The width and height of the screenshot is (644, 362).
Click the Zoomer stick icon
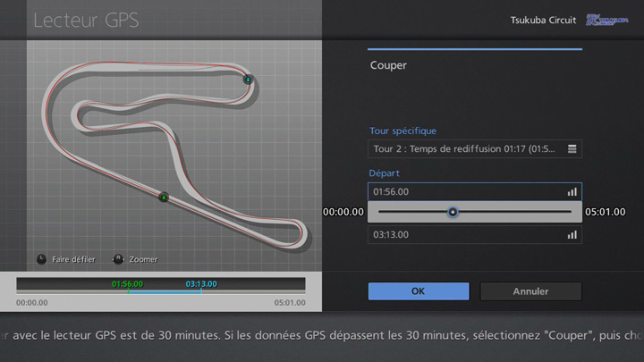click(117, 259)
